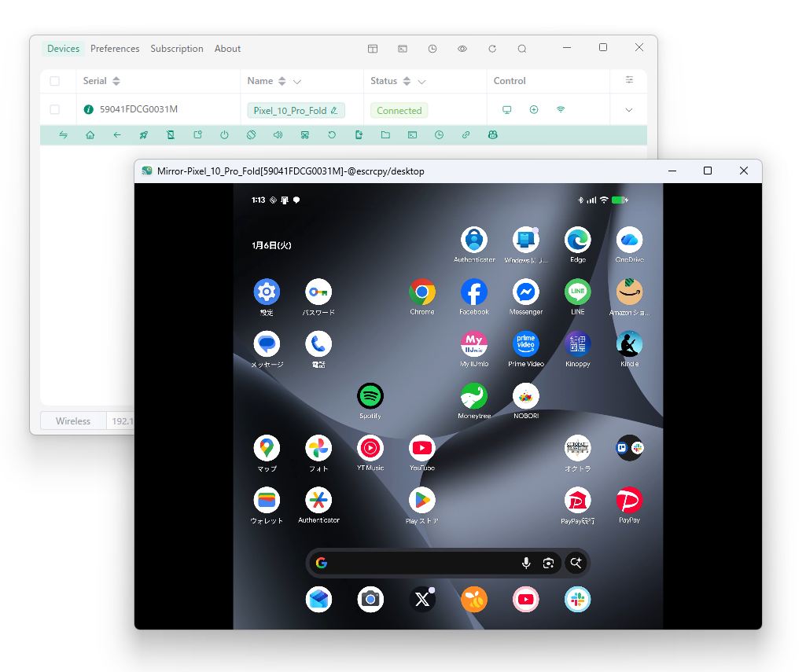Viewport: 806px width, 672px height.
Task: Launch Chrome on the mirrored Pixel screen
Action: (422, 292)
